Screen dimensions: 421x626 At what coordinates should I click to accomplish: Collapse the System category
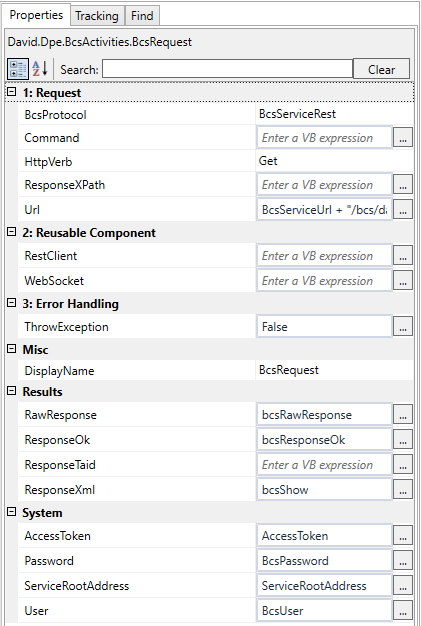[x=12, y=512]
